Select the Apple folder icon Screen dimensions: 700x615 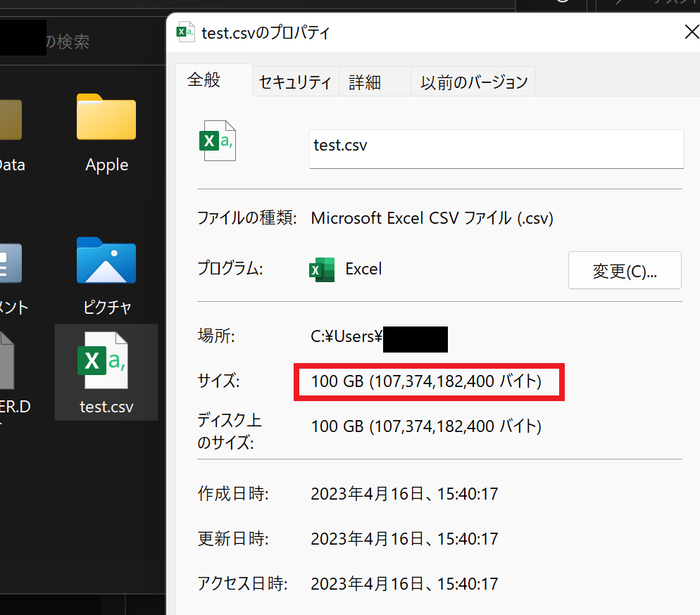[106, 117]
